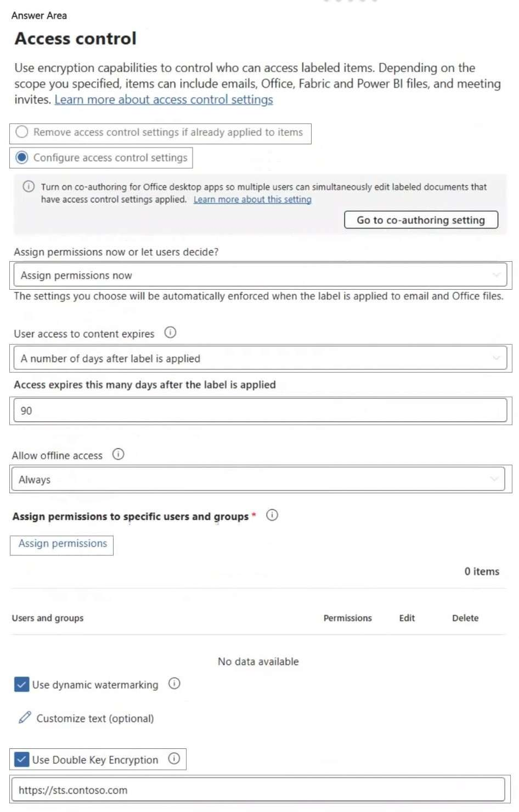519x812 pixels.
Task: Click info icon next to Use dynamic watermarking
Action: [174, 684]
